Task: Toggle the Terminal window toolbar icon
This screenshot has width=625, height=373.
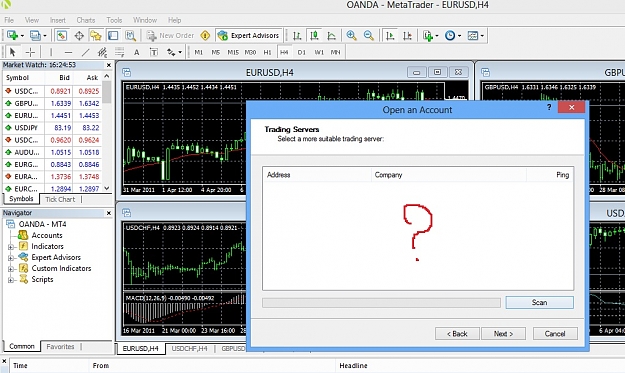Action: (x=113, y=35)
